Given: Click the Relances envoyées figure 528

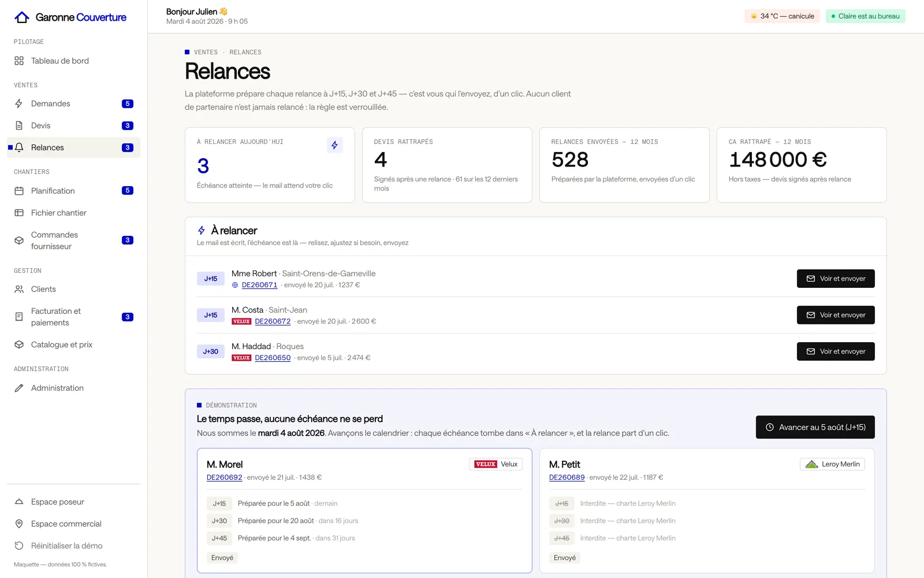Looking at the screenshot, I should (570, 160).
